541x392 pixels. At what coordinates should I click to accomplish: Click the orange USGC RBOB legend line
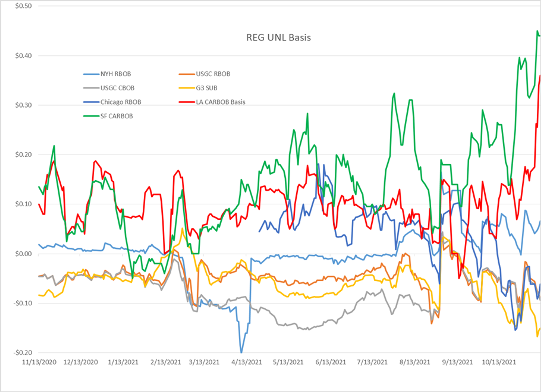point(187,74)
